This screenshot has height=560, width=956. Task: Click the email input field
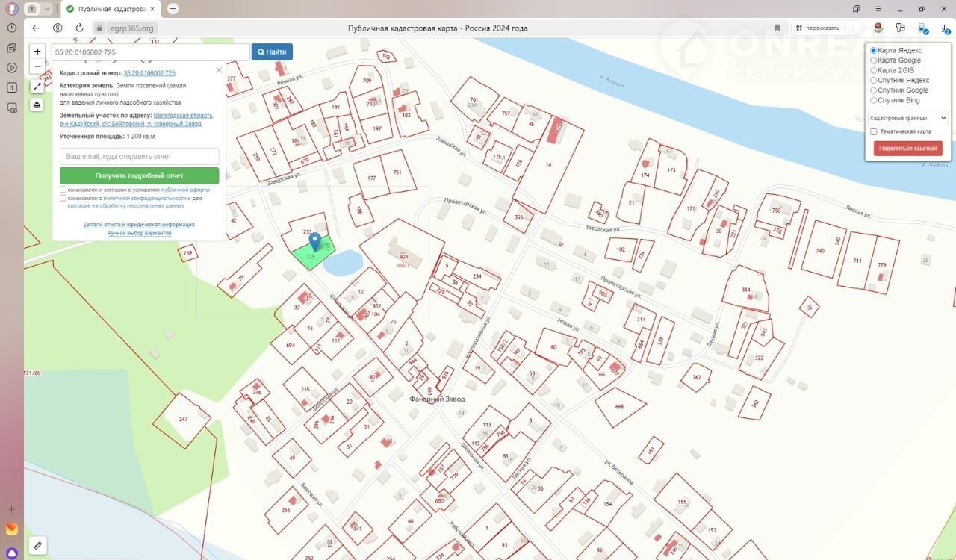coord(139,156)
